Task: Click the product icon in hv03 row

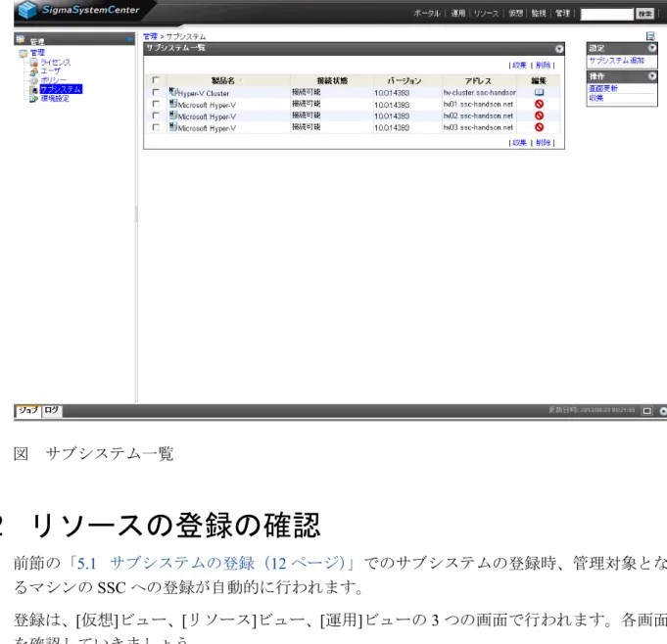Action: point(173,126)
